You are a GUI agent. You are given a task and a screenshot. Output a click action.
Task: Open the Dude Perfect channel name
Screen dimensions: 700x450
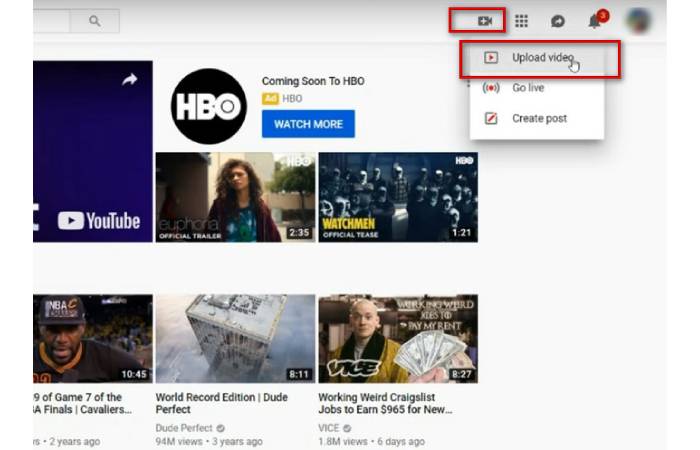(184, 428)
